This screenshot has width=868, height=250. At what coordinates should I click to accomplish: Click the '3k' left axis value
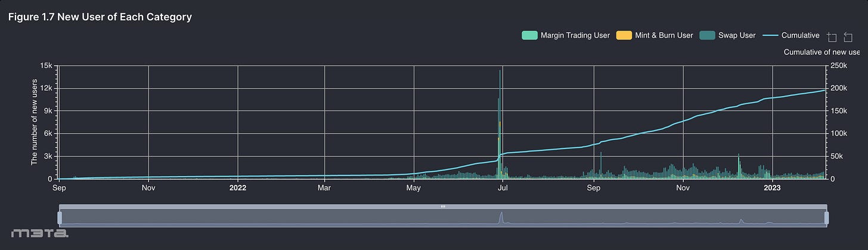(49, 156)
